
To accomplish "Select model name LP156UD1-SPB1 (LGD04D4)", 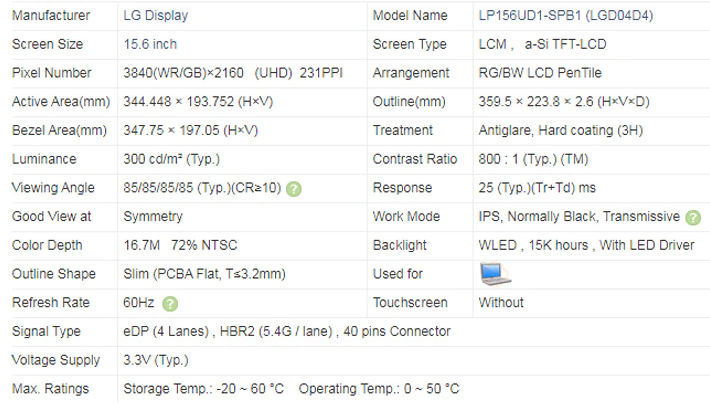I will 566,16.
